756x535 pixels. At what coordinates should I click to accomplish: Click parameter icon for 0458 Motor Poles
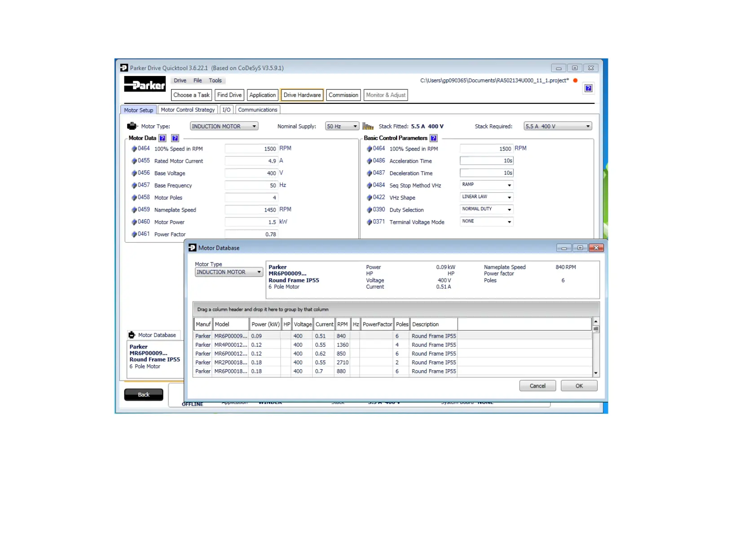click(134, 198)
